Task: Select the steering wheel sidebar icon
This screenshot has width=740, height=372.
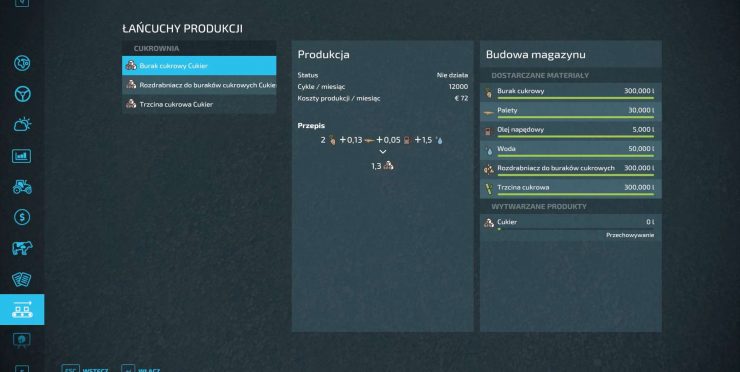Action: tap(22, 94)
